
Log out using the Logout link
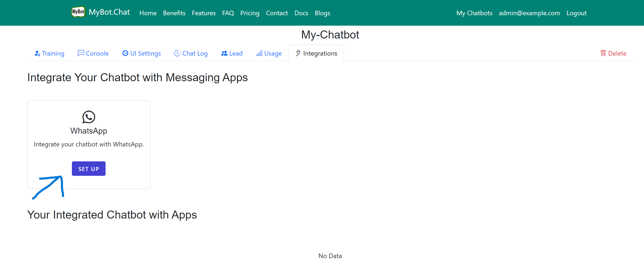[x=576, y=13]
